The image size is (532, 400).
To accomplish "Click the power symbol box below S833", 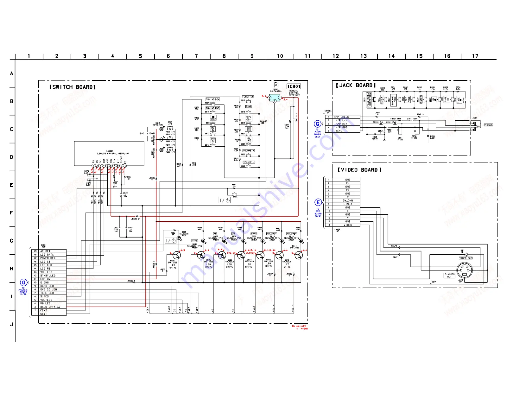I will 225,200.
